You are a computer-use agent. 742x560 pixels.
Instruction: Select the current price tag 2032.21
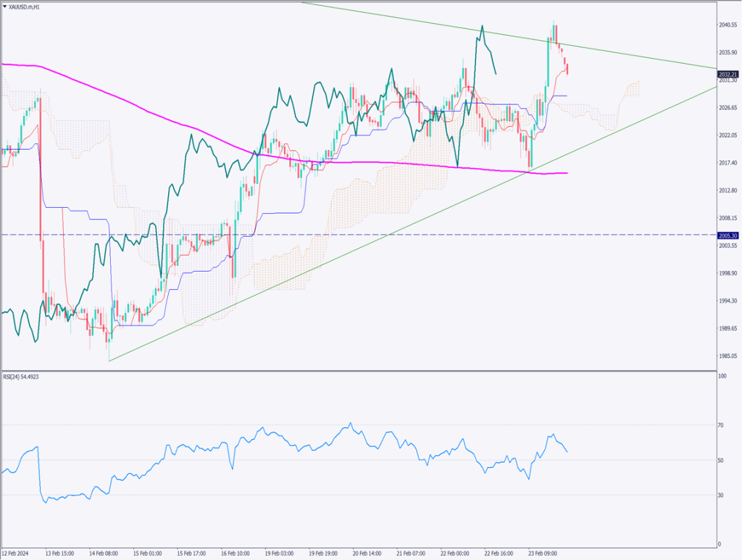point(727,75)
